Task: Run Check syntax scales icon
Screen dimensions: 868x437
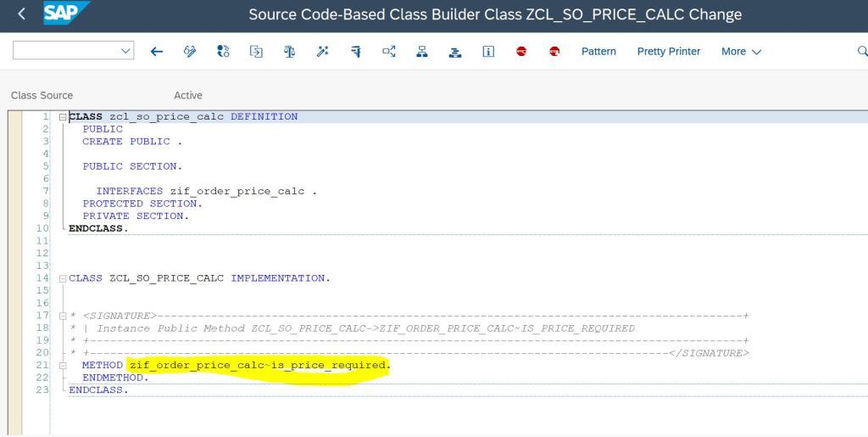Action: (290, 52)
